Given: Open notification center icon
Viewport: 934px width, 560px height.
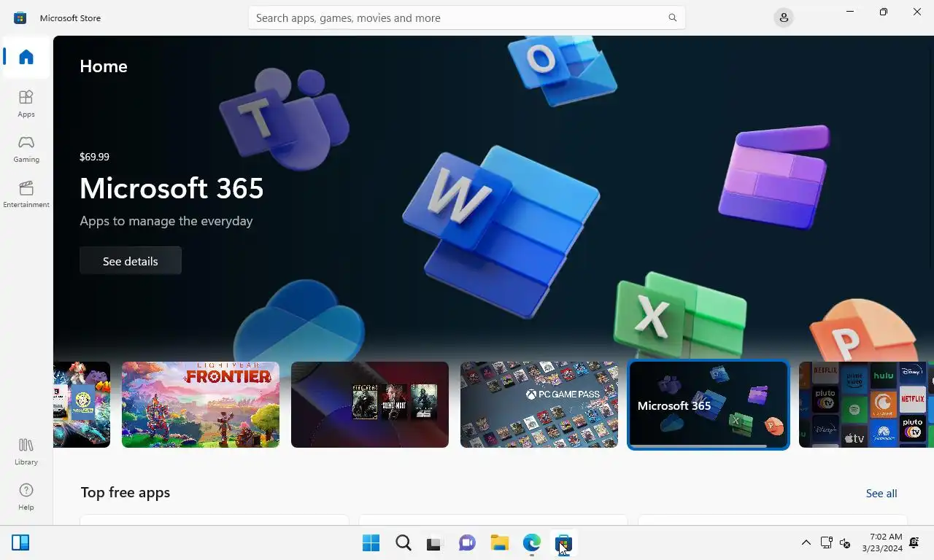Looking at the screenshot, I should click(x=914, y=542).
